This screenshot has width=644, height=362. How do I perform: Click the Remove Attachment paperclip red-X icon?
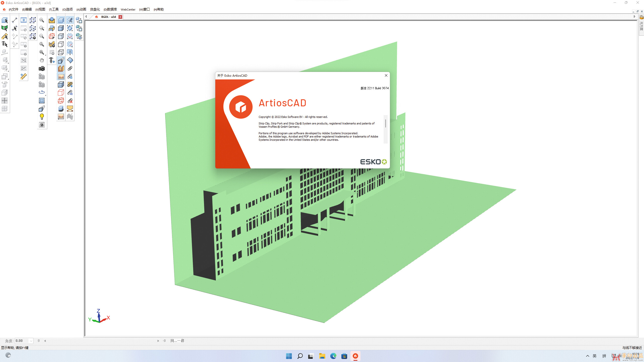click(x=70, y=101)
